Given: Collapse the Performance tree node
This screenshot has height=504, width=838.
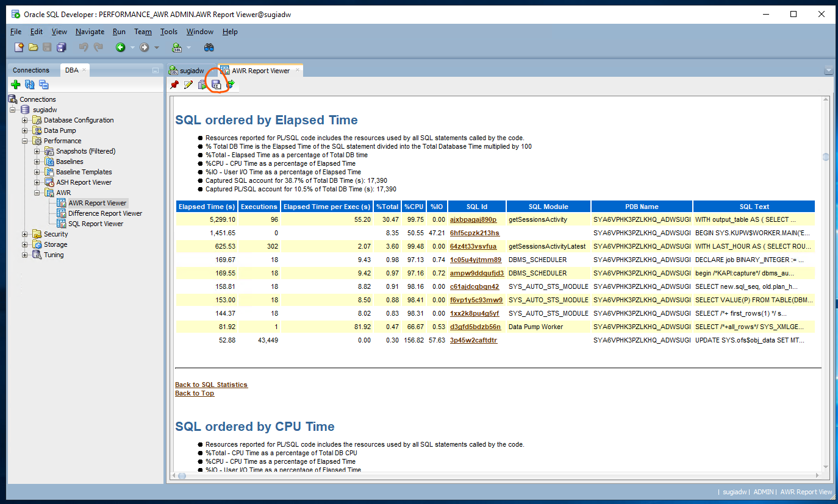Looking at the screenshot, I should click(x=24, y=140).
